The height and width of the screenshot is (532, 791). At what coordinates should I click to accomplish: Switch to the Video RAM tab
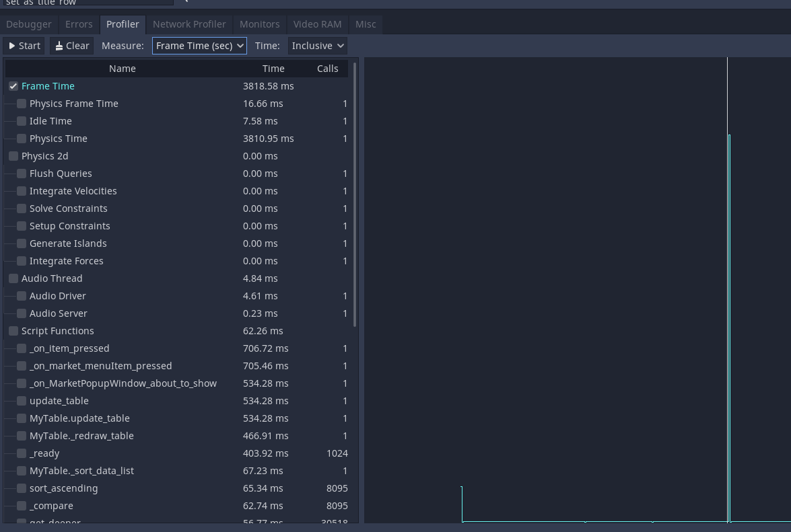[x=317, y=24]
